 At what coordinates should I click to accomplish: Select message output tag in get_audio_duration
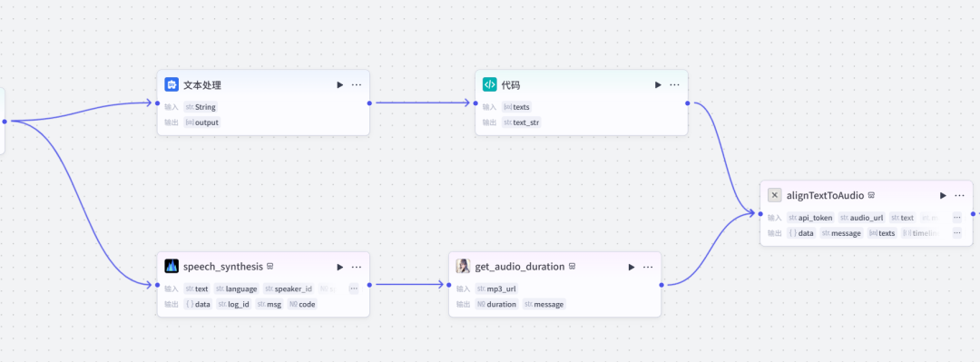coord(544,304)
